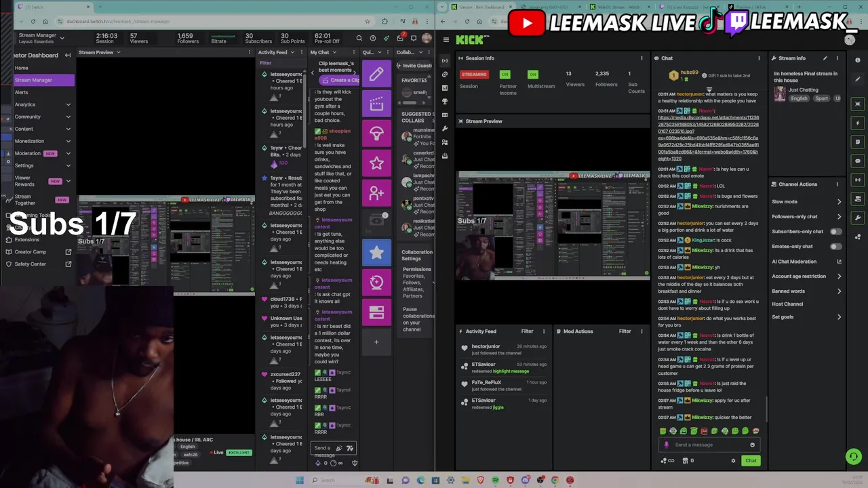Open Twitch chat shield moderation icon
868x488 pixels.
[x=355, y=463]
